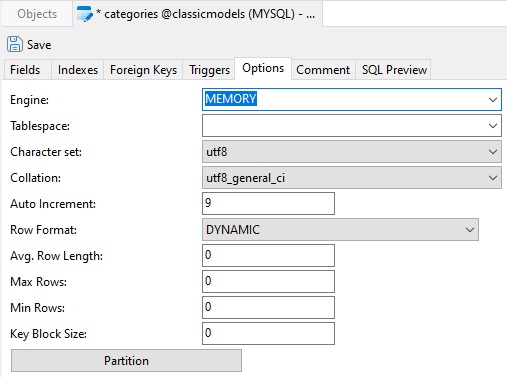This screenshot has height=377, width=507.
Task: Open the Collation dropdown showing utf8_general_ci
Action: pyautogui.click(x=352, y=178)
